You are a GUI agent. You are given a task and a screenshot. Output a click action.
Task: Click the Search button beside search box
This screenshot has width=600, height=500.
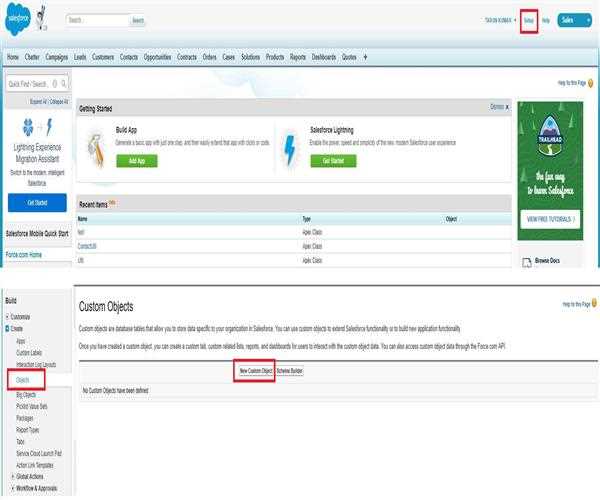click(x=138, y=20)
